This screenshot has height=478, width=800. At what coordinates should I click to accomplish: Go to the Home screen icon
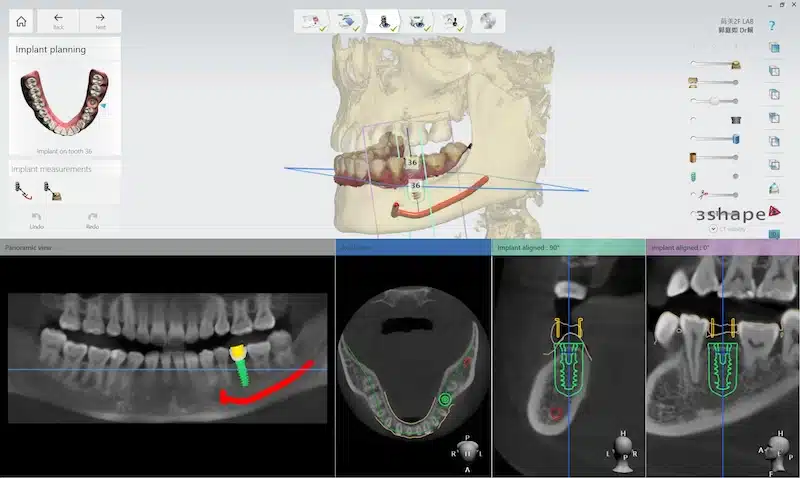21,21
